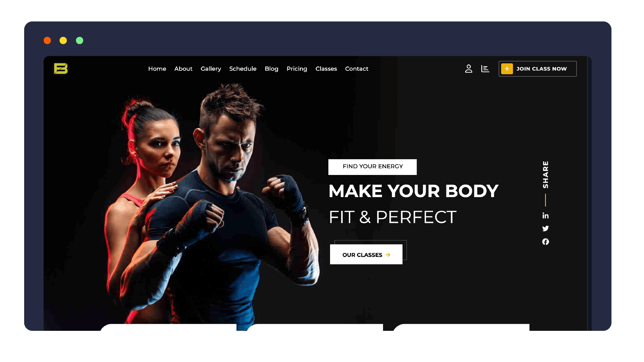644x362 pixels.
Task: Click the Facebook share icon
Action: (545, 241)
